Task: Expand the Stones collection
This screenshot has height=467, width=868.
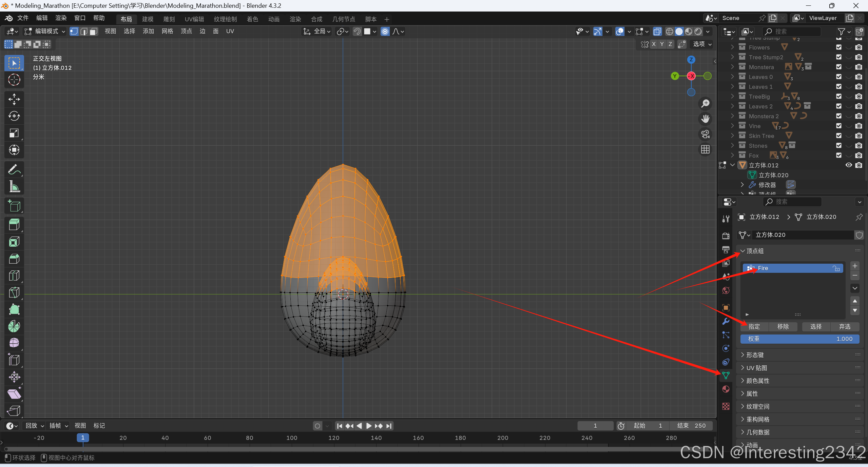Action: (732, 146)
